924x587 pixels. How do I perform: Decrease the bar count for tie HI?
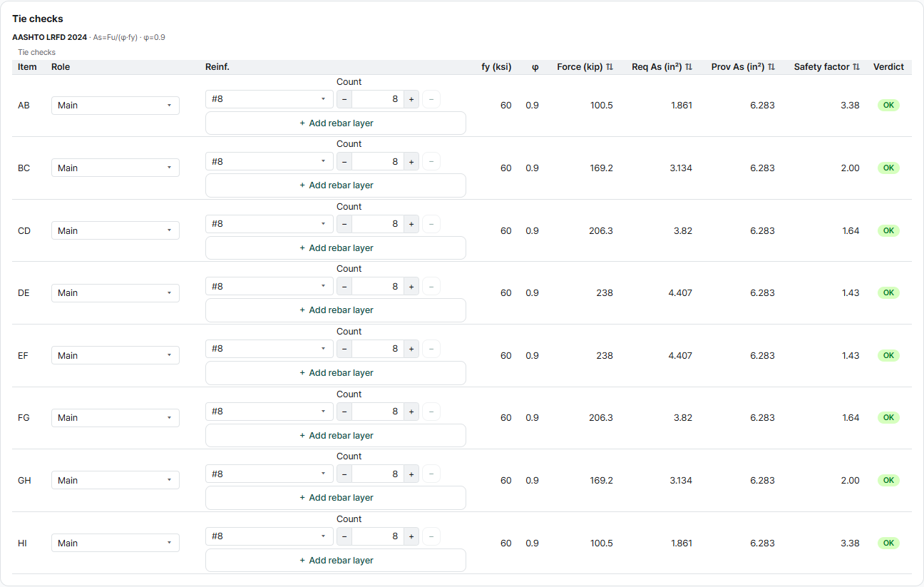tap(344, 536)
